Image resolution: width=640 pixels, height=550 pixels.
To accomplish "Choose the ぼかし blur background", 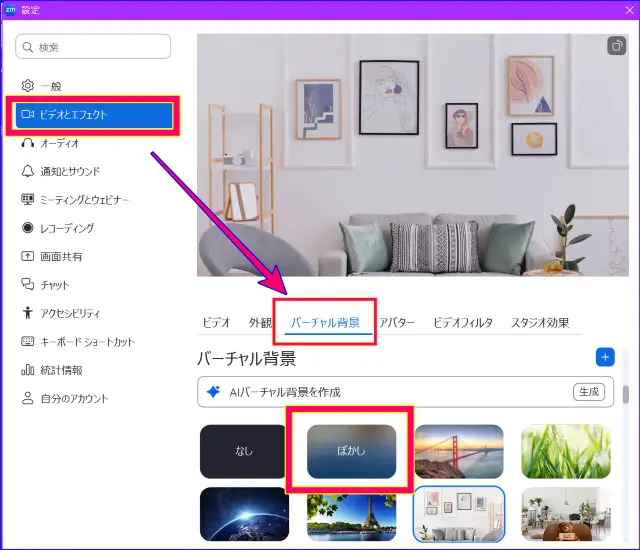I will click(351, 451).
